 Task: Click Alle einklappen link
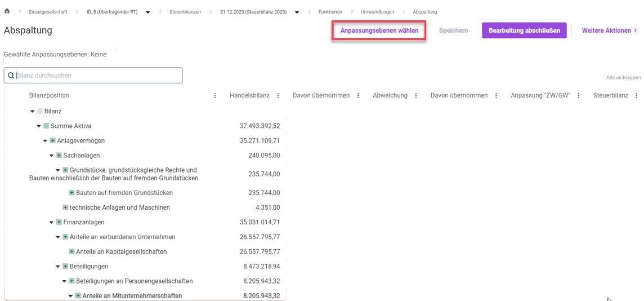pos(623,78)
